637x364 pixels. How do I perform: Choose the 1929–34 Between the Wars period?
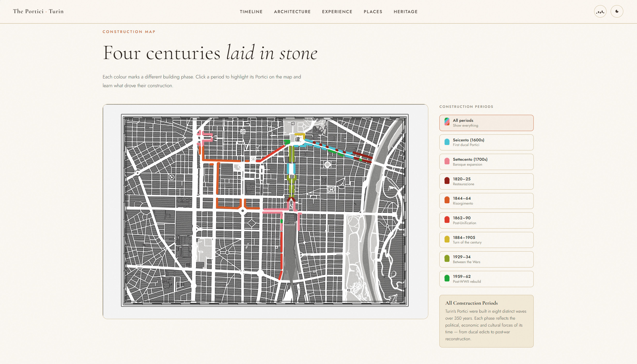click(x=486, y=259)
